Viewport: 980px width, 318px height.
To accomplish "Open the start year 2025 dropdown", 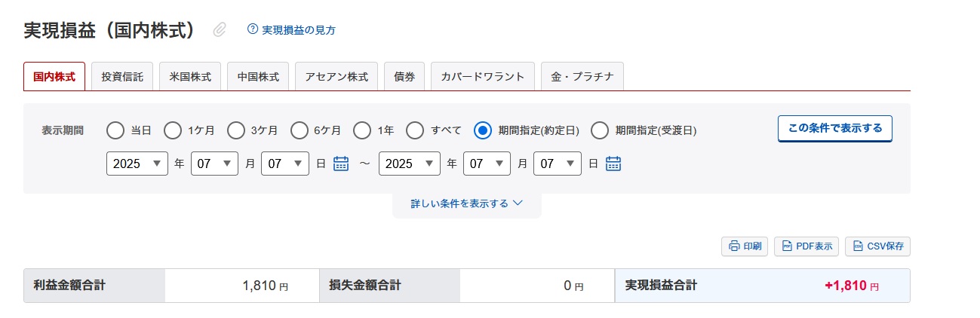I will 137,164.
